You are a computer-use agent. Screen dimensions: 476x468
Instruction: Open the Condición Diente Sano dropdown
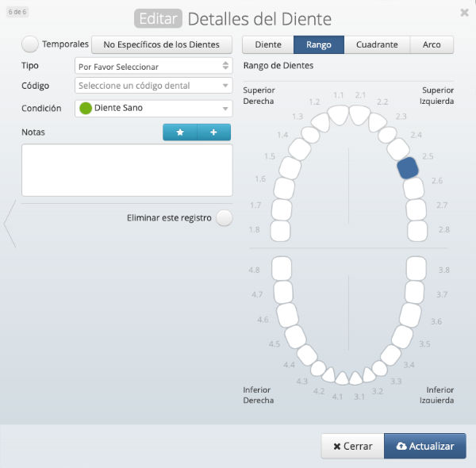coord(153,108)
